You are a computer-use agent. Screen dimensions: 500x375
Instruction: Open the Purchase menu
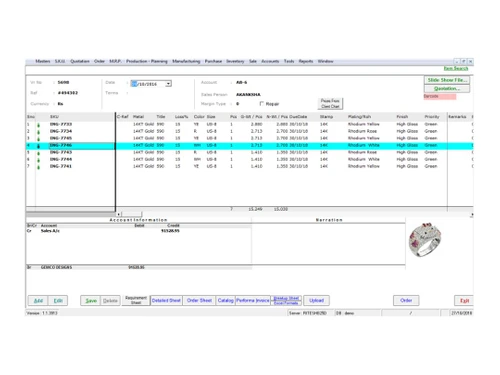click(x=213, y=61)
